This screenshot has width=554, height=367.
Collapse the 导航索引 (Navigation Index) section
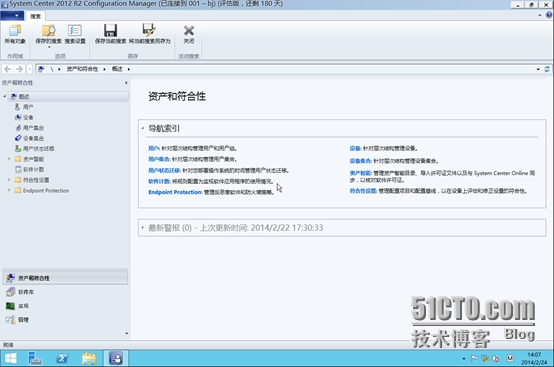143,128
